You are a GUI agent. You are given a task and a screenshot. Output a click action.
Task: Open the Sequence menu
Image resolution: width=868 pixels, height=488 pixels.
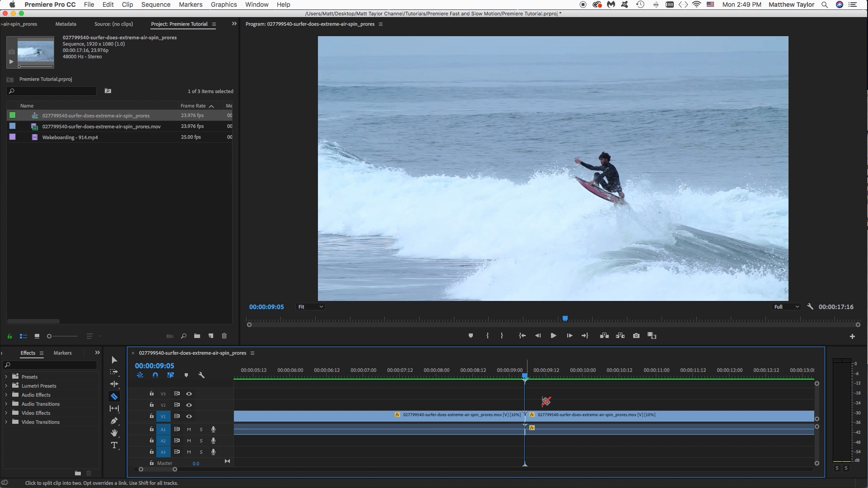156,5
